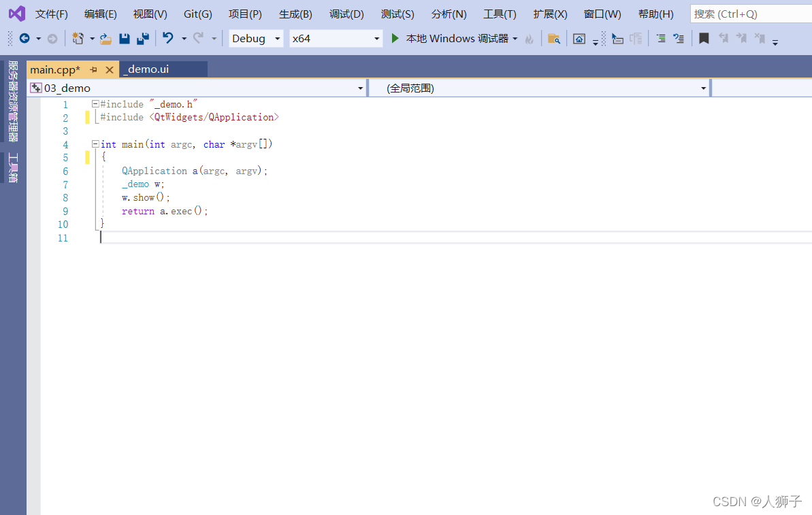The width and height of the screenshot is (812, 515).
Task: Open the 服务器资源管理器 side panel
Action: [13, 101]
